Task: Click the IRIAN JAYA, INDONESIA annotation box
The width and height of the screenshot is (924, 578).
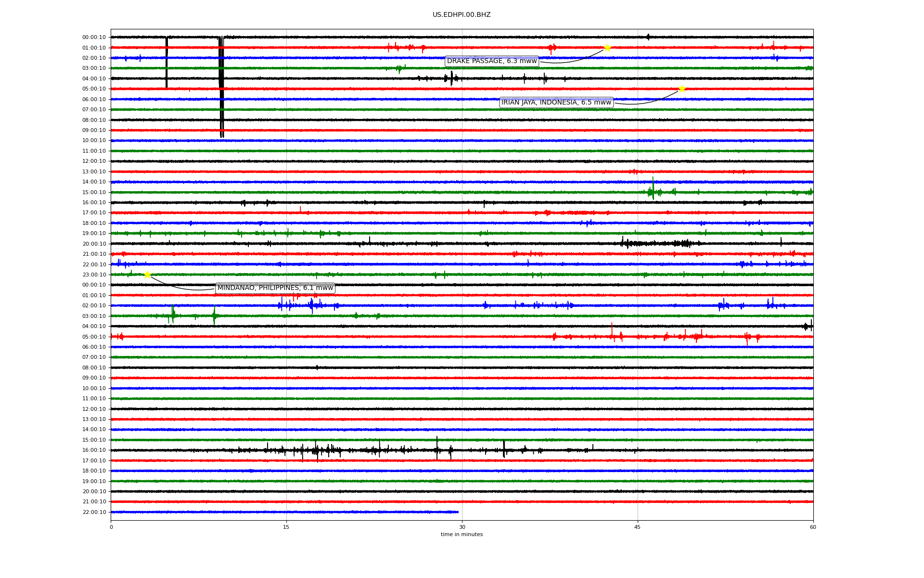Action: (556, 103)
